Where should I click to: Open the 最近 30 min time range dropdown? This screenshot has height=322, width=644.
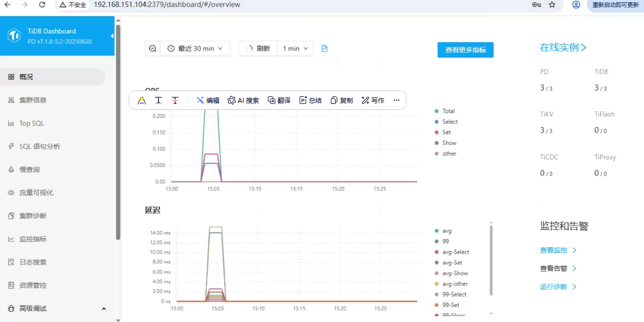[195, 48]
